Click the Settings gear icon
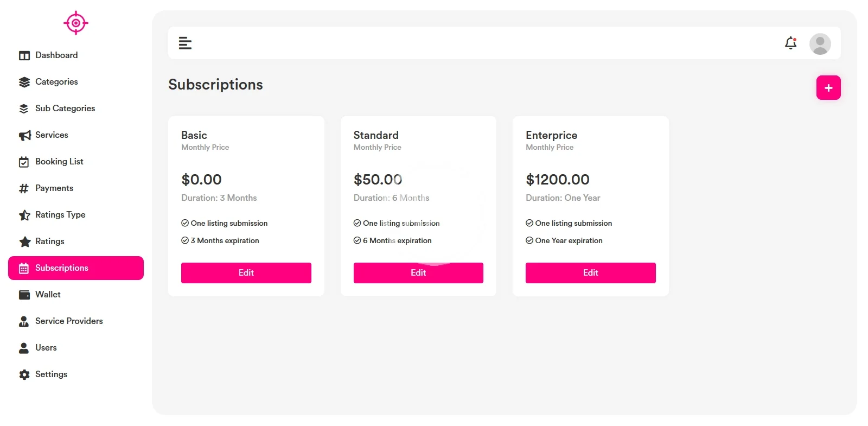 (24, 374)
